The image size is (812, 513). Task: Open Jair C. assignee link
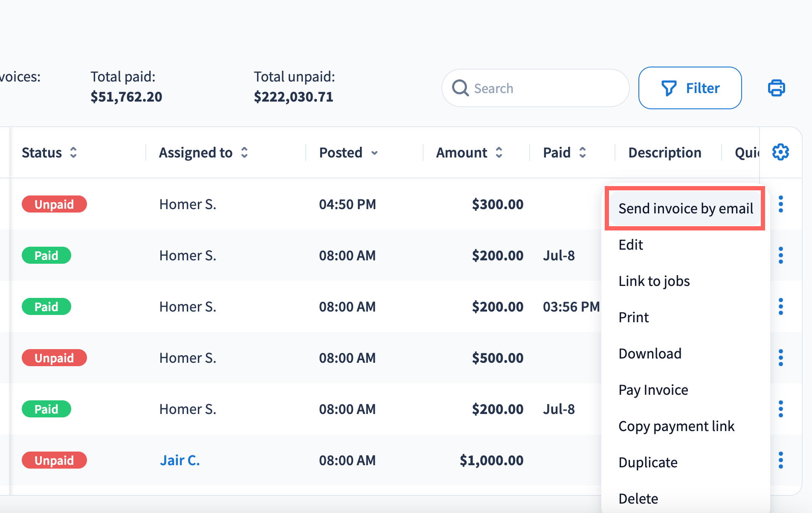(180, 460)
